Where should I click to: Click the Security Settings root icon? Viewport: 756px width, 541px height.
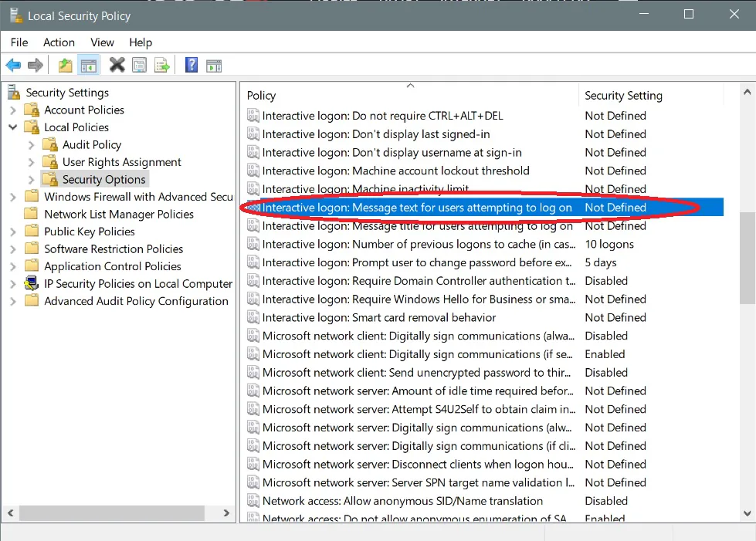14,92
